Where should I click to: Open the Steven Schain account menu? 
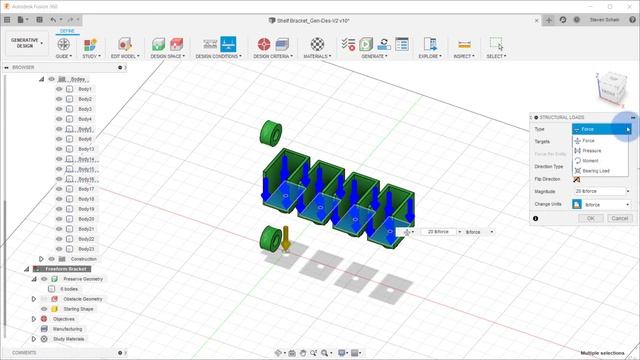click(x=604, y=20)
